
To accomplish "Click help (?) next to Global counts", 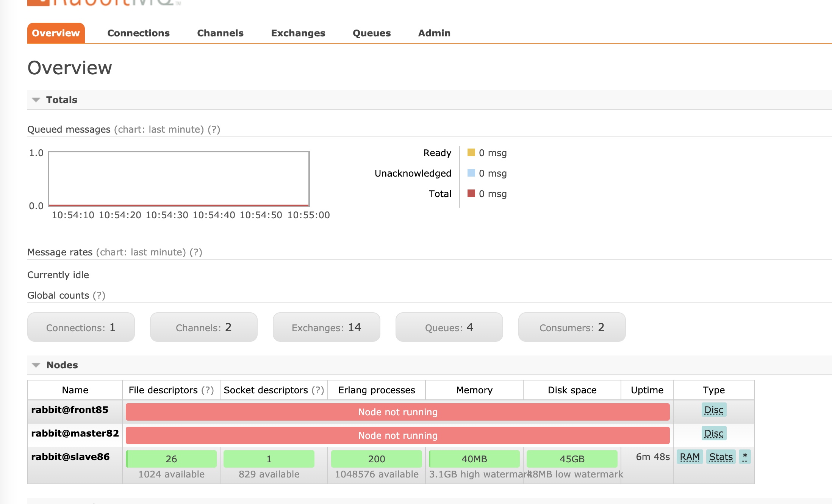I will click(x=99, y=296).
